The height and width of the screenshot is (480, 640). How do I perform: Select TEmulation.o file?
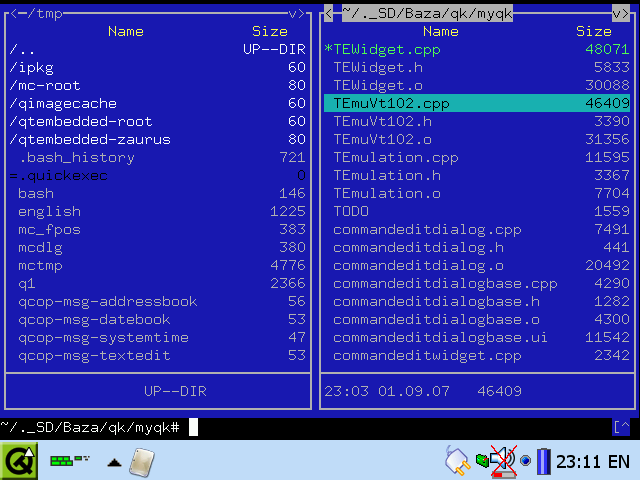tap(477, 193)
